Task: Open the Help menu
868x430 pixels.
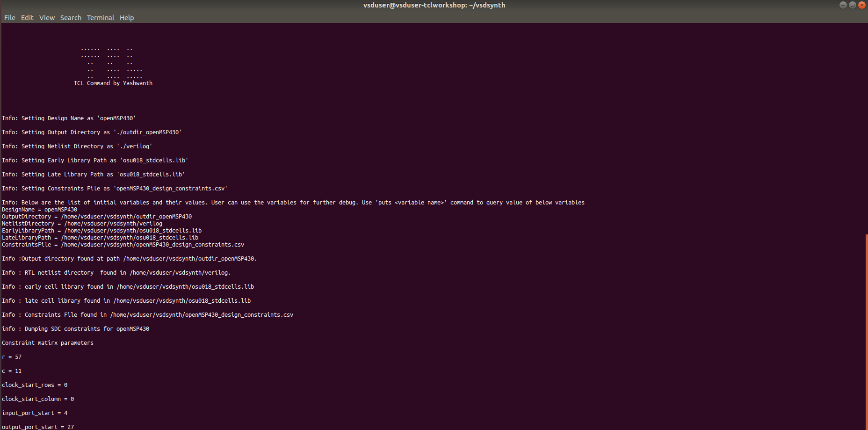Action: (x=126, y=17)
